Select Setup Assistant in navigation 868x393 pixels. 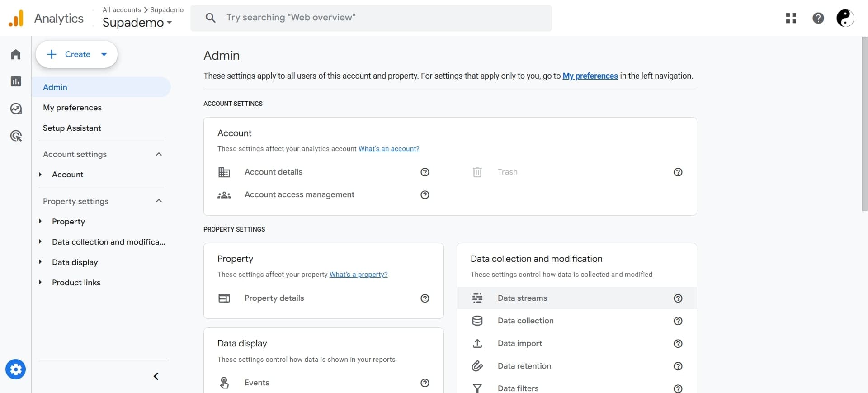pyautogui.click(x=72, y=128)
